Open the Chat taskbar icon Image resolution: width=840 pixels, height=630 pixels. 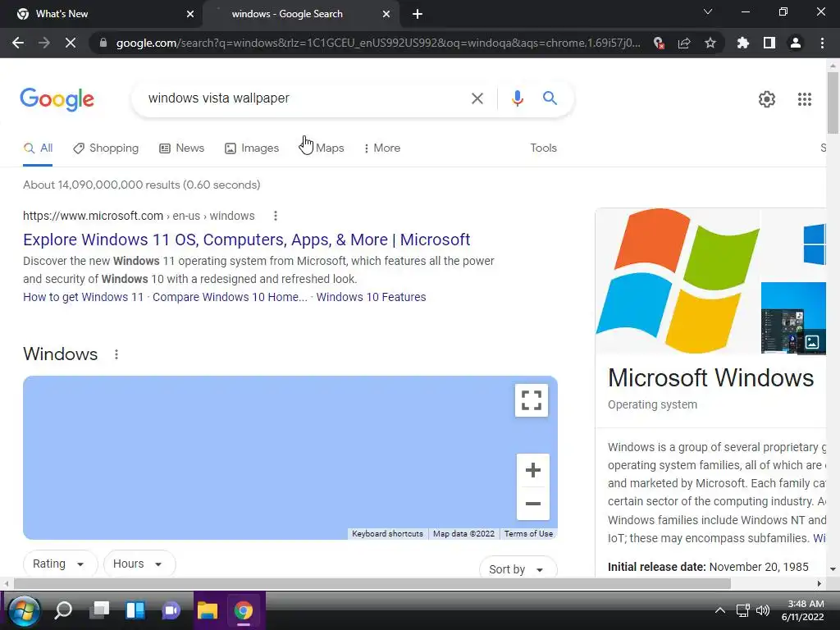(171, 610)
